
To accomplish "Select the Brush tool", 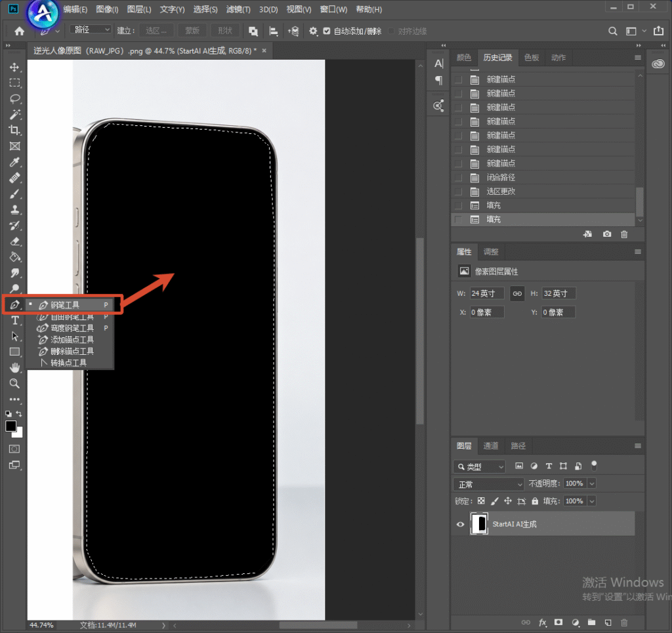I will [x=14, y=194].
